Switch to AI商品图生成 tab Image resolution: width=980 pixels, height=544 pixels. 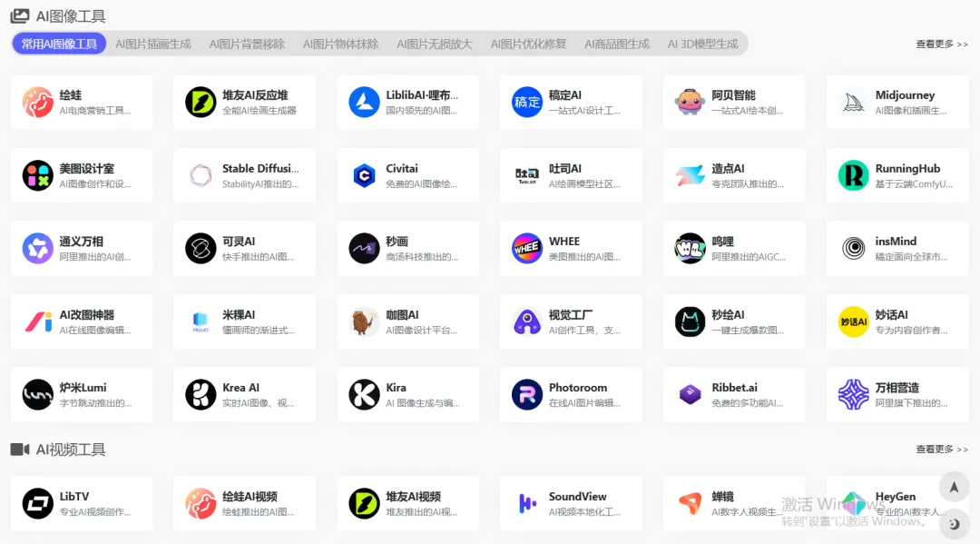[617, 44]
